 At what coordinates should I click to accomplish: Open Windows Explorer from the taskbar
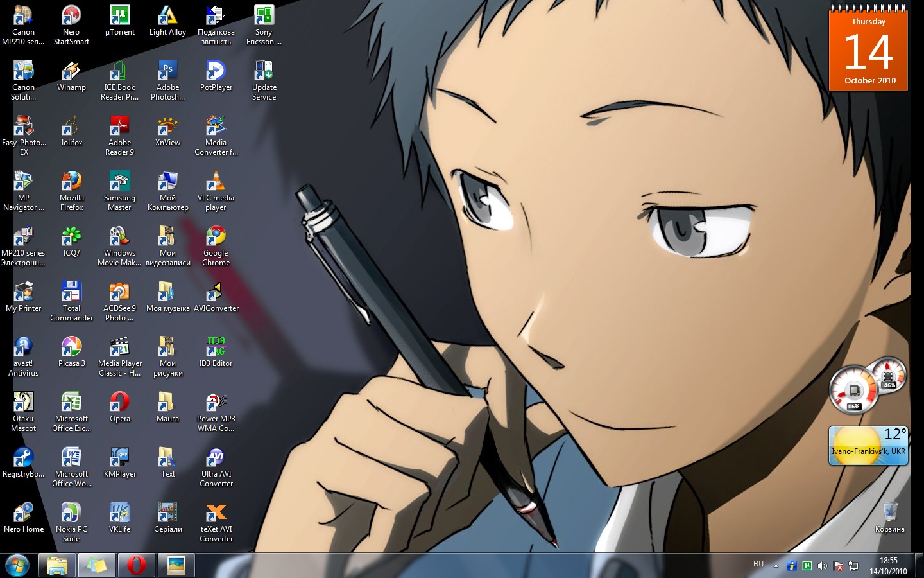pyautogui.click(x=57, y=565)
